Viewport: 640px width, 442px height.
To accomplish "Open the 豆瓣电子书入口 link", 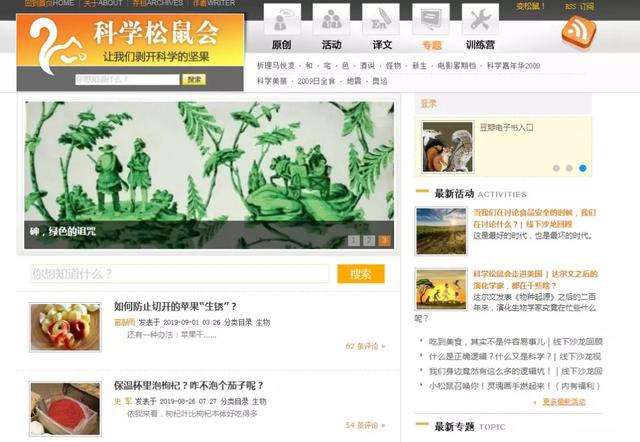I will coord(507,127).
